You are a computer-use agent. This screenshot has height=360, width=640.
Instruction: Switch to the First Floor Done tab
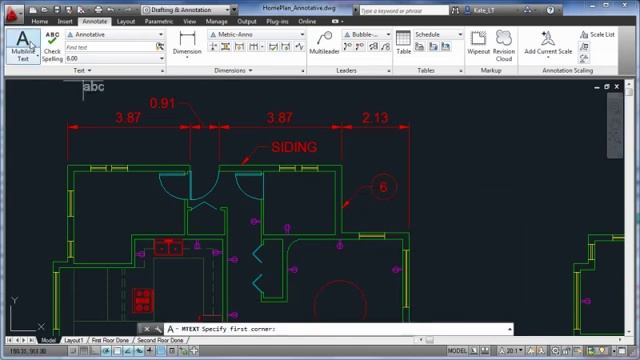click(x=110, y=340)
